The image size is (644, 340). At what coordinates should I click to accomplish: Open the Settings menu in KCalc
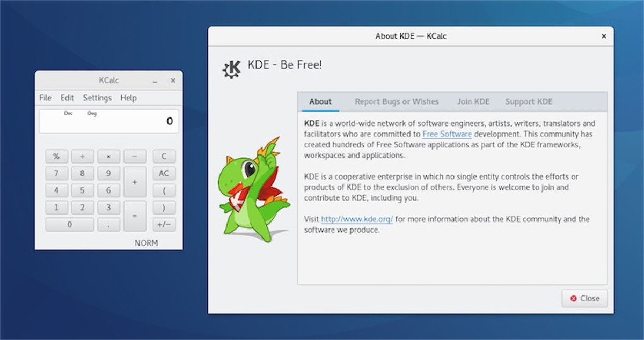click(97, 98)
